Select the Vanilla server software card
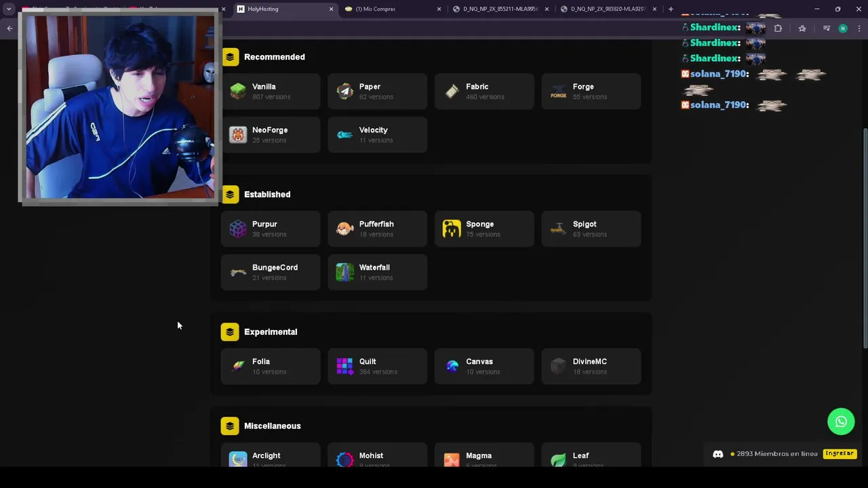The height and width of the screenshot is (488, 868). [x=271, y=91]
